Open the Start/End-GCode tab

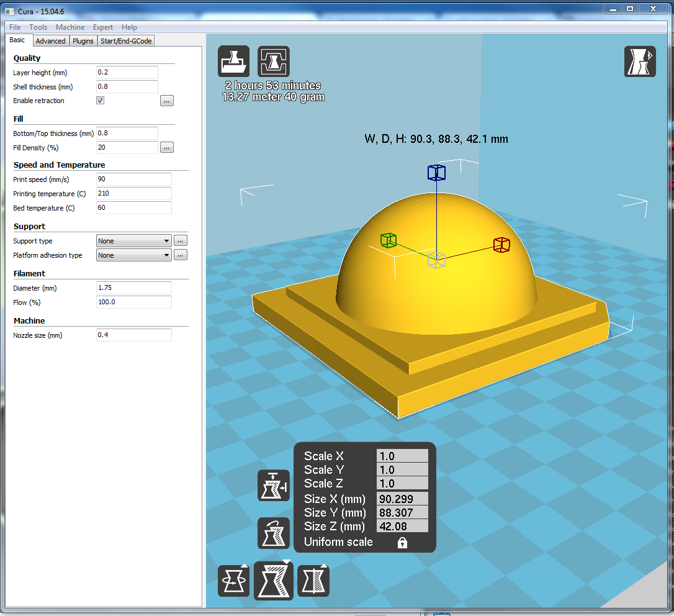tap(126, 41)
